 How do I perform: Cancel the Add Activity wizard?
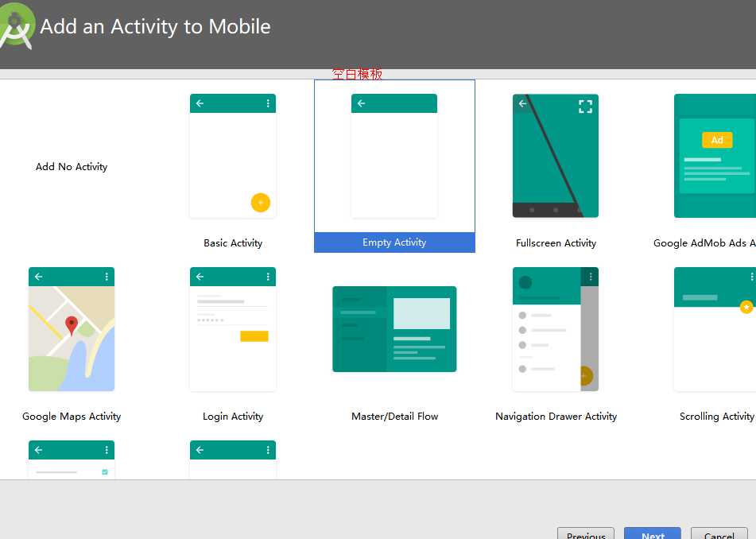point(719,533)
